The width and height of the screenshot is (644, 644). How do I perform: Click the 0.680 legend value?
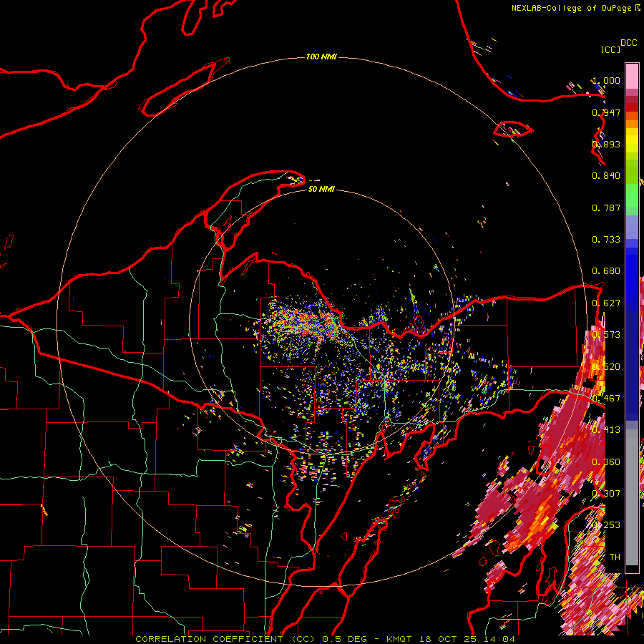point(606,271)
